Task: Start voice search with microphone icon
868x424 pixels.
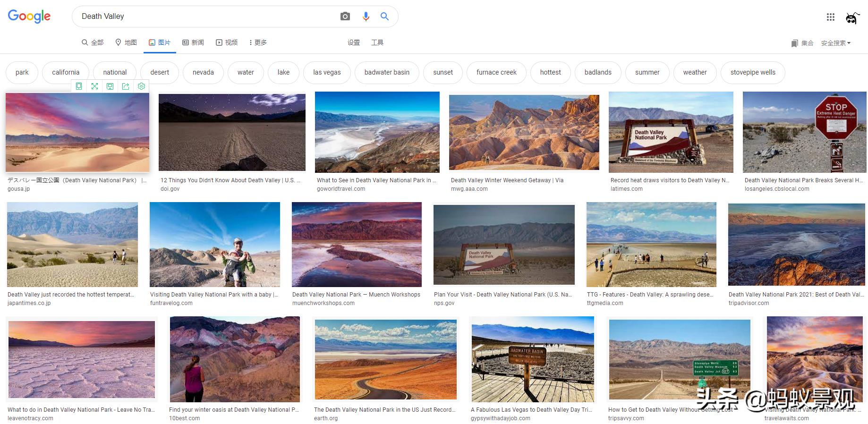Action: [x=366, y=17]
